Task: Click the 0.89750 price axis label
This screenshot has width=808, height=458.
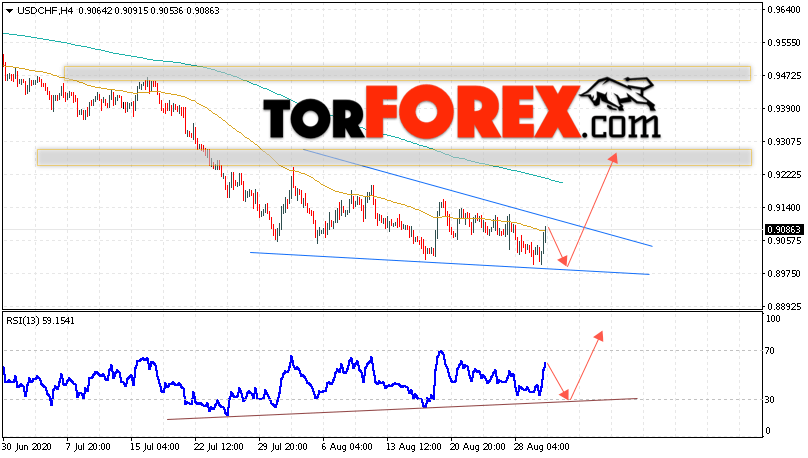Action: click(784, 274)
